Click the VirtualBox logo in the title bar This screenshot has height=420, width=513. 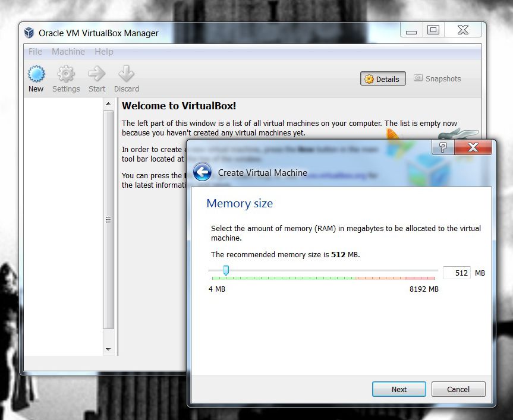click(29, 33)
